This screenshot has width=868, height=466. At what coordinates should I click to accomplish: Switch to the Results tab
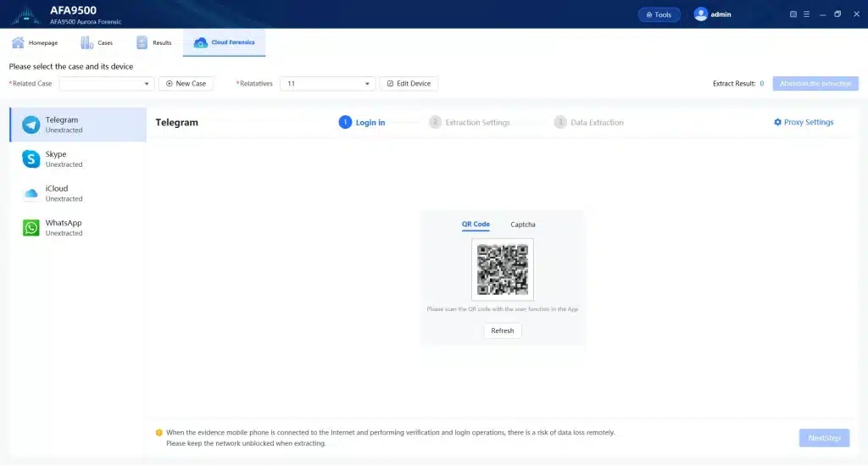click(x=154, y=42)
